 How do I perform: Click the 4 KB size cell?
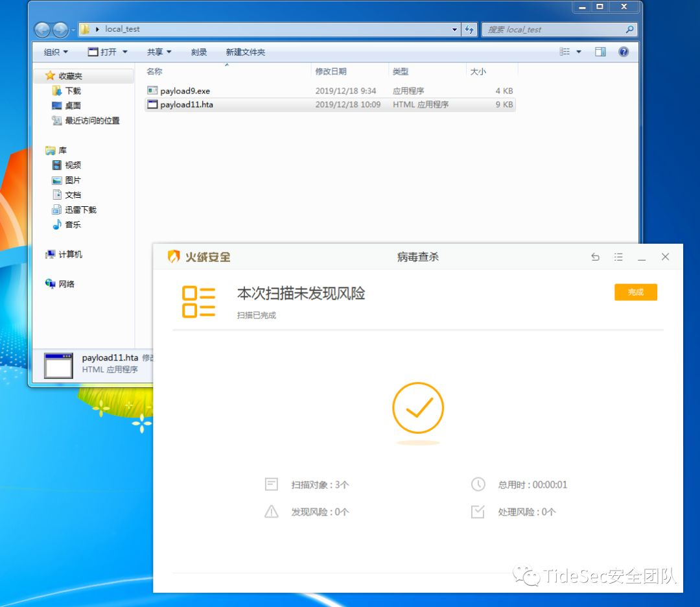504,91
